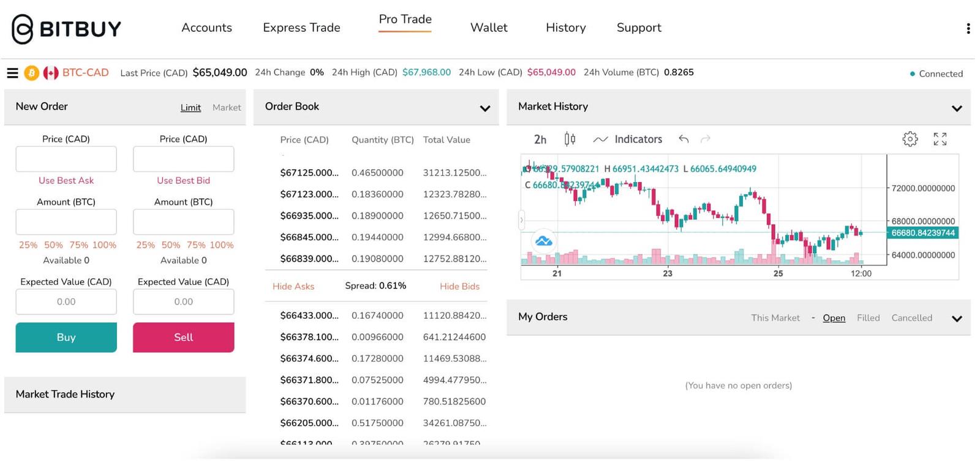The image size is (980, 462).
Task: Switch to Market order type
Action: click(227, 107)
